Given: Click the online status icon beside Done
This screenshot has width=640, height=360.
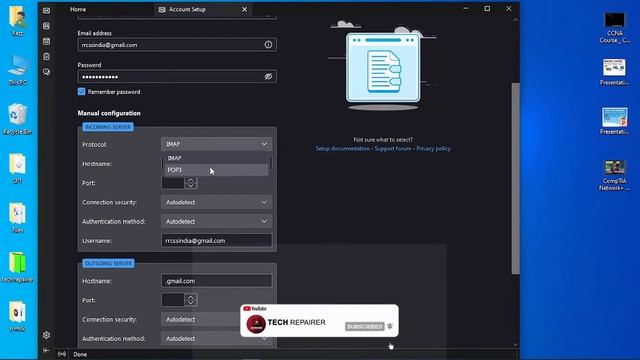Looking at the screenshot, I should [x=62, y=354].
